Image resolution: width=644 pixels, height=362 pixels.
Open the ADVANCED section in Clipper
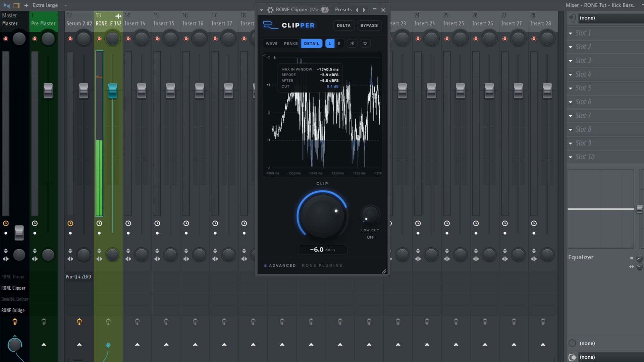coord(280,265)
